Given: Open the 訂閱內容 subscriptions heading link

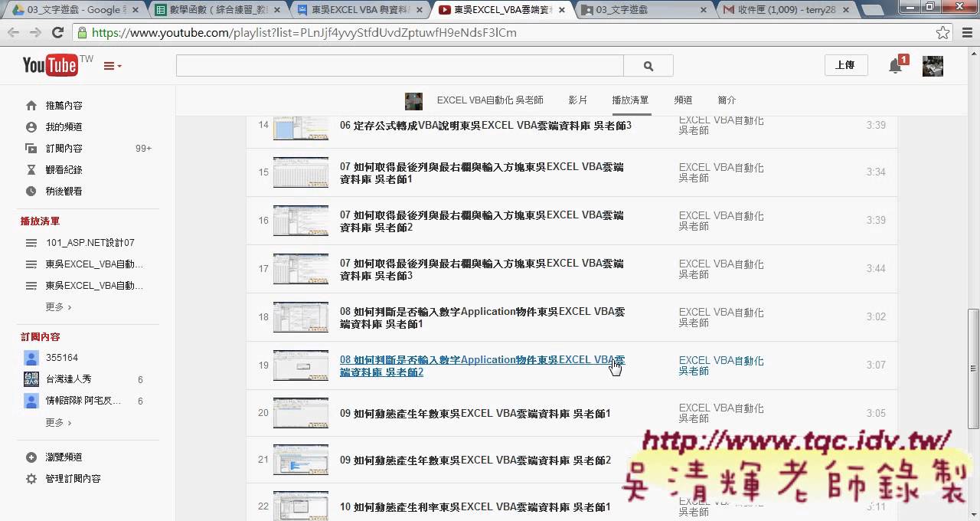Looking at the screenshot, I should [40, 337].
